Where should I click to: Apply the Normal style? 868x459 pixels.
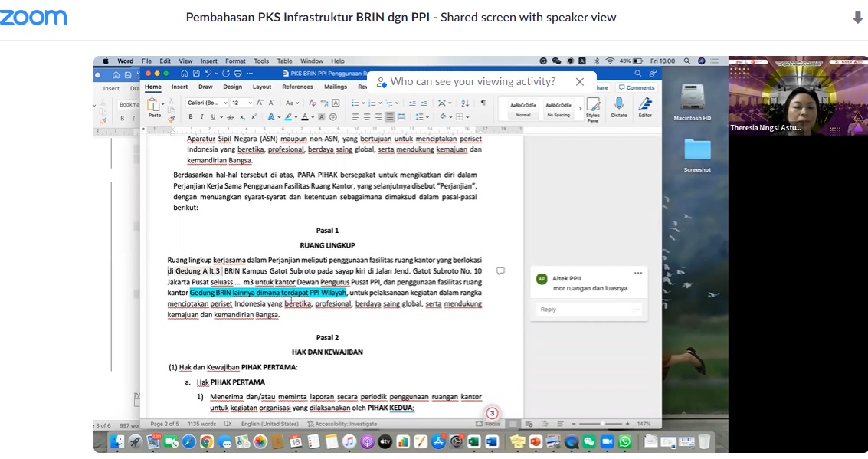523,109
